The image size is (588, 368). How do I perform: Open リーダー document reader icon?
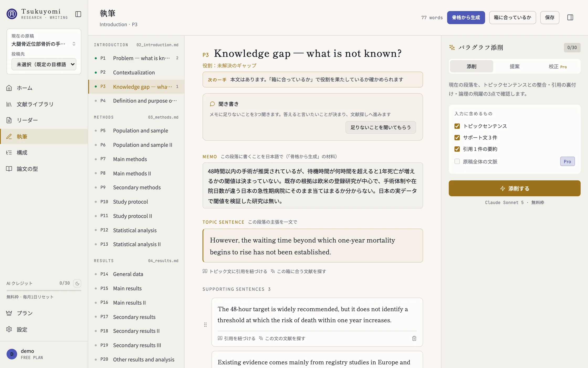click(9, 120)
